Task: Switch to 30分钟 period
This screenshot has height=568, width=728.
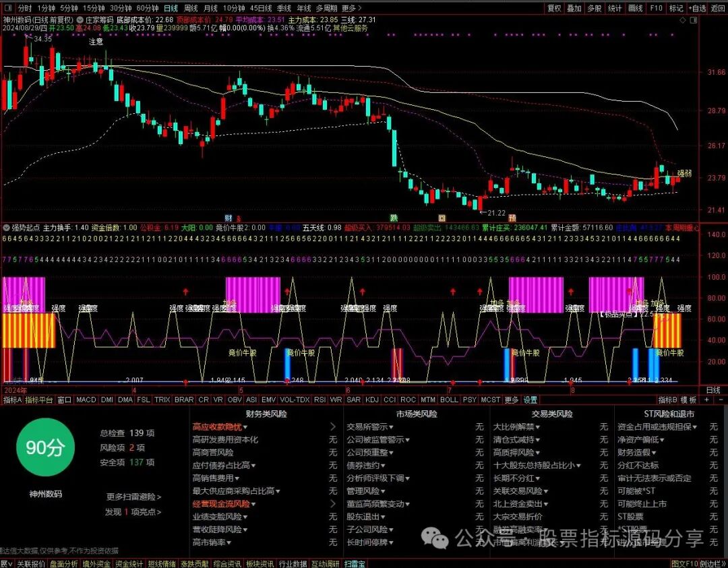Action: [121, 8]
